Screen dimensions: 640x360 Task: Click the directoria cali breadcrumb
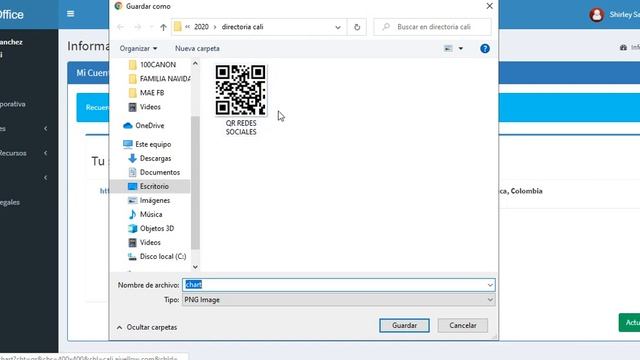tap(242, 27)
